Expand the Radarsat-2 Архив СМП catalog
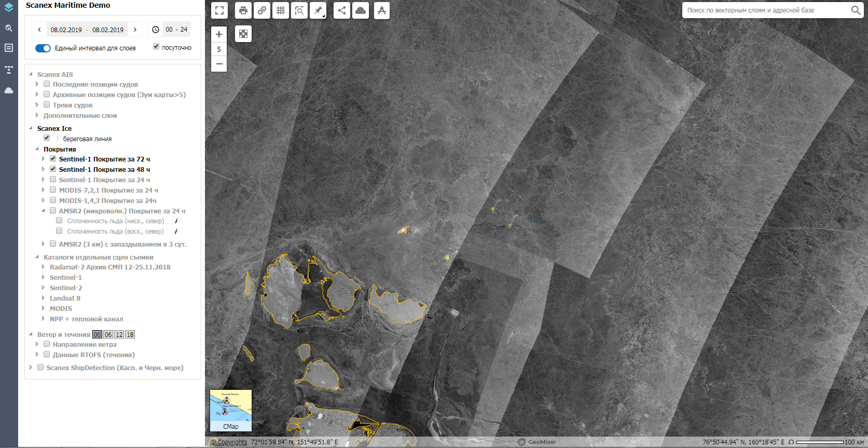Viewport: 868px width, 448px height. 44,267
